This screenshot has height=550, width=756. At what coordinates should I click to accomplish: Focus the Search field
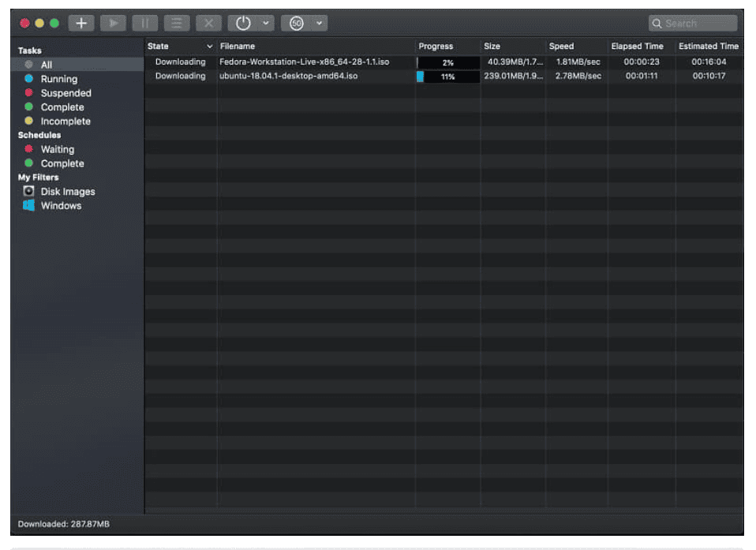[693, 23]
